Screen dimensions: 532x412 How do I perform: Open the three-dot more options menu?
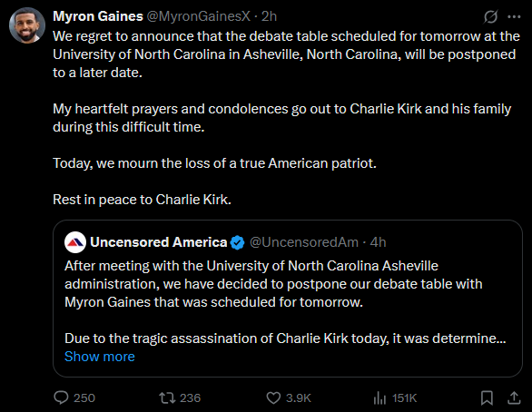point(514,16)
